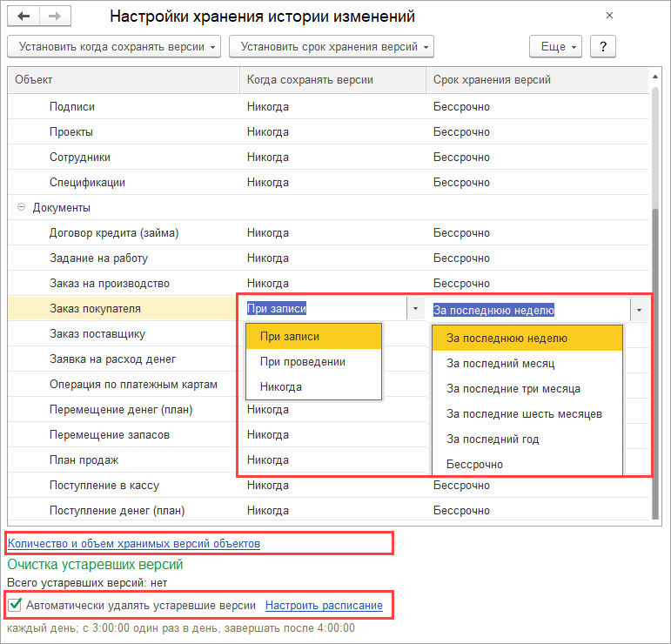Image resolution: width=671 pixels, height=644 pixels.
Task: Collapse the Документы tree group
Action: [x=22, y=208]
